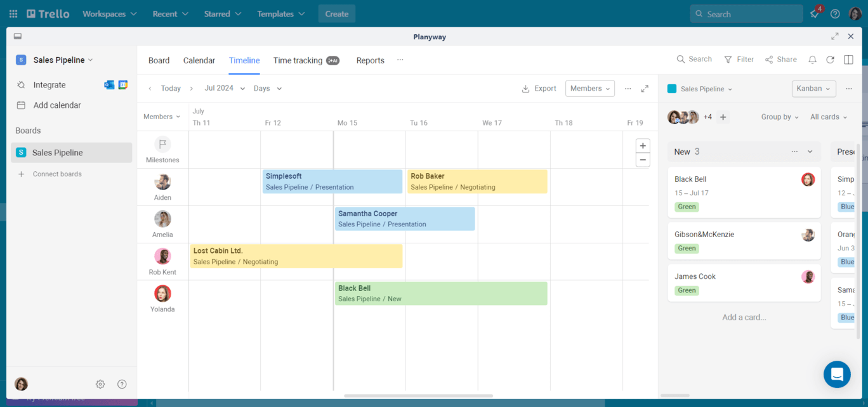Click the Green label on James Cook card
Viewport: 868px width, 407px height.
click(687, 290)
